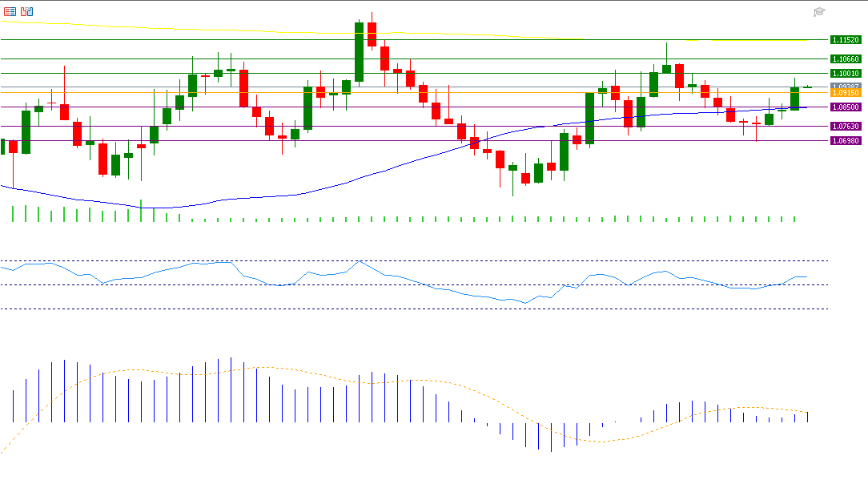Select the purple 1.07630 level label
Image resolution: width=868 pixels, height=480 pixels.
click(x=845, y=126)
